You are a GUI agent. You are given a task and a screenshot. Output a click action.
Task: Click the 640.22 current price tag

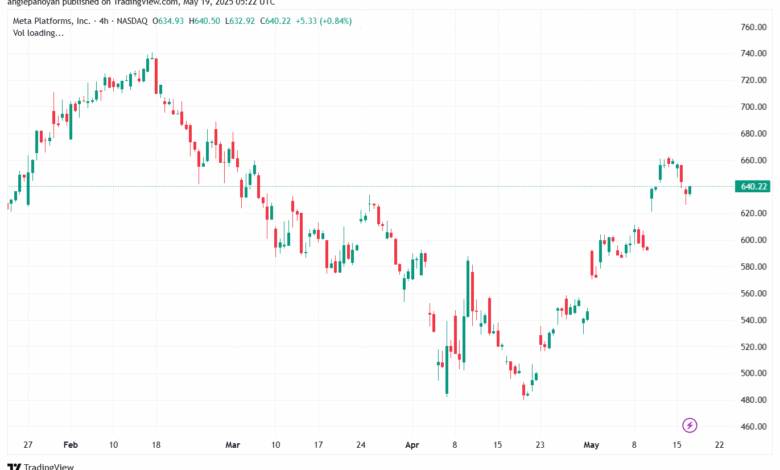click(753, 187)
